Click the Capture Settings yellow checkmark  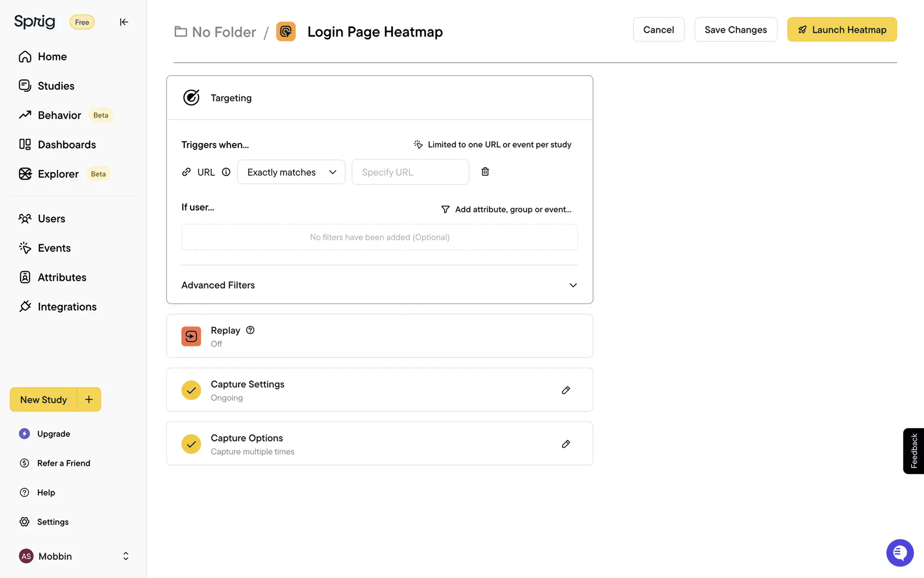point(191,390)
